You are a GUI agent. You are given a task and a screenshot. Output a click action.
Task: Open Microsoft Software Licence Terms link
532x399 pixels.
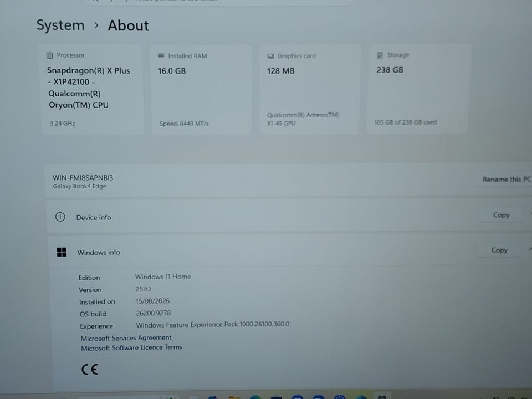coord(132,348)
